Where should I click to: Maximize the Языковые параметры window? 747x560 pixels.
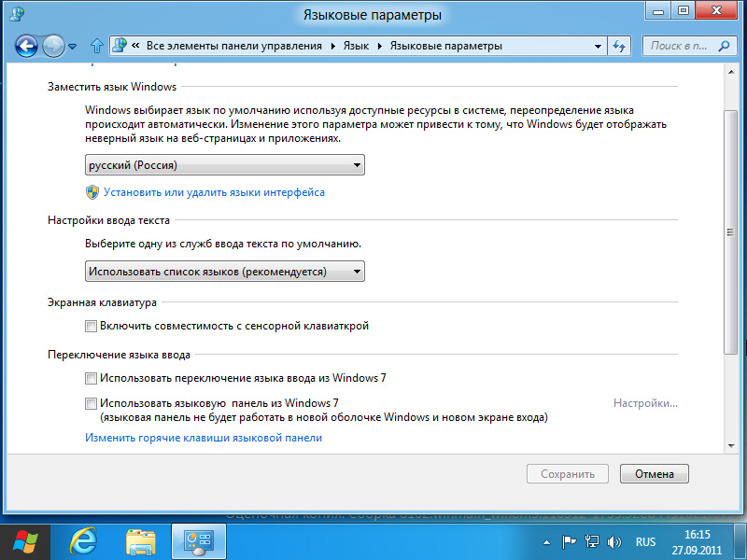(x=684, y=11)
